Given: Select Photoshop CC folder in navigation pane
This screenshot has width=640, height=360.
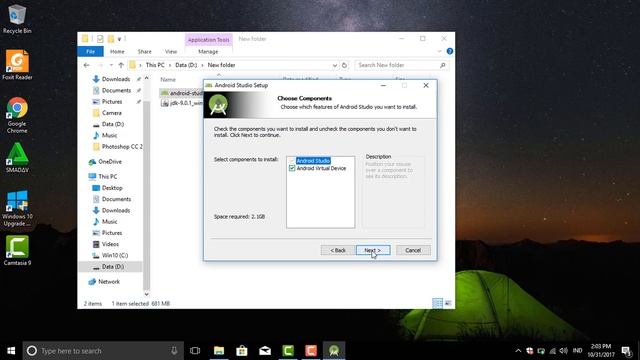Looking at the screenshot, I should pos(122,147).
